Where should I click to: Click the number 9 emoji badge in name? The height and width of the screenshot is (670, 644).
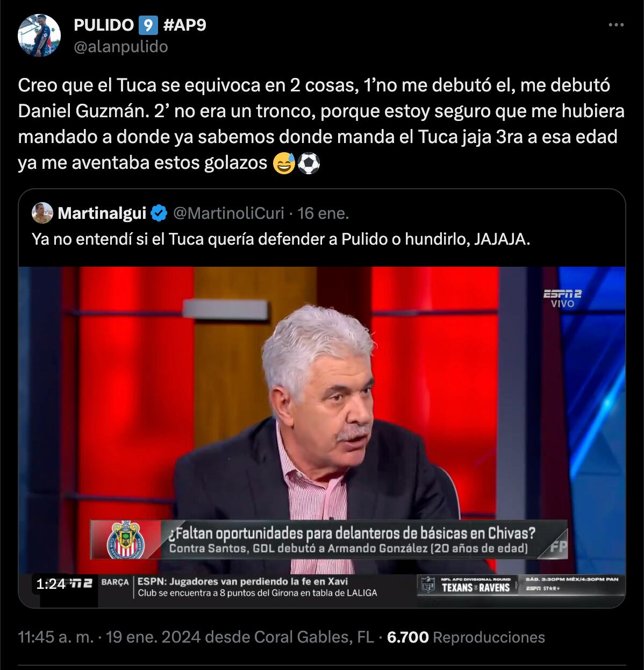pos(148,25)
